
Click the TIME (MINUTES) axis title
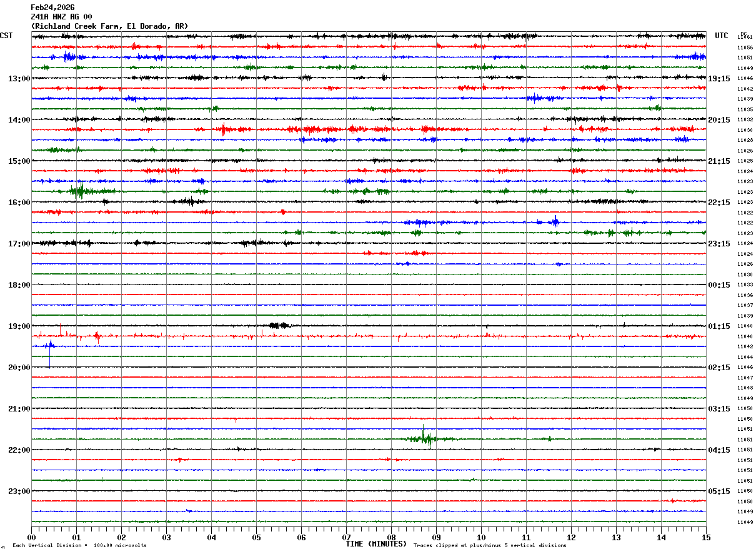[376, 544]
